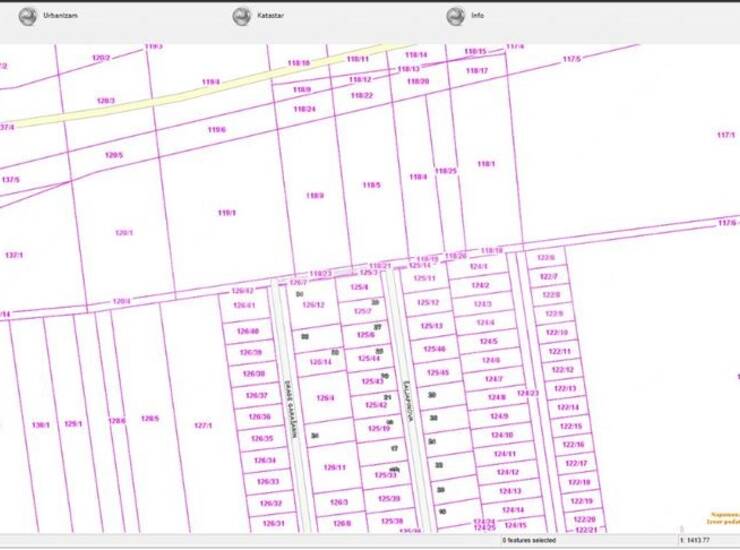Select parcel 126/11 on the map
This screenshot has width=740, height=550.
coord(334,467)
